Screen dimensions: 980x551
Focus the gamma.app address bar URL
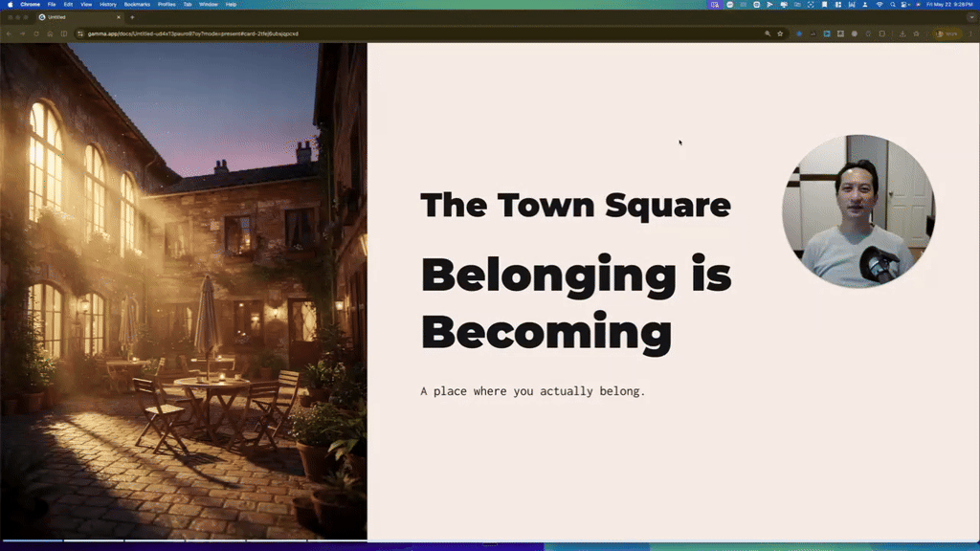pyautogui.click(x=192, y=33)
